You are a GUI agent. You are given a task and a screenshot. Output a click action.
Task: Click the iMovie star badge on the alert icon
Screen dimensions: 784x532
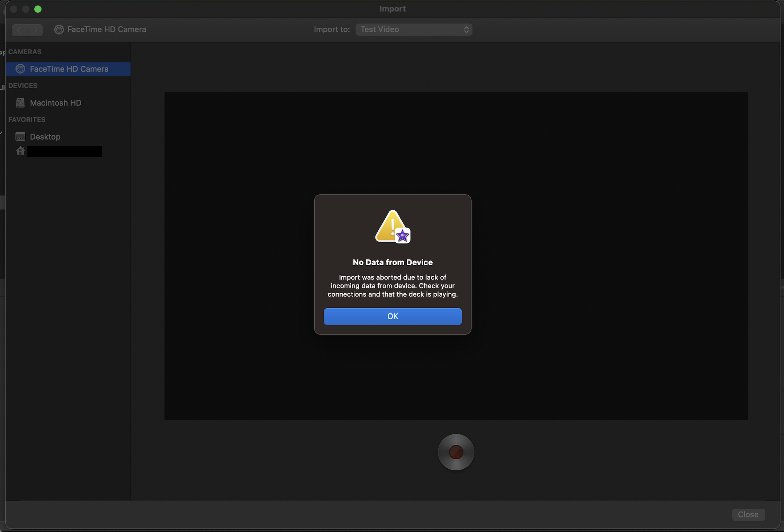(x=403, y=236)
